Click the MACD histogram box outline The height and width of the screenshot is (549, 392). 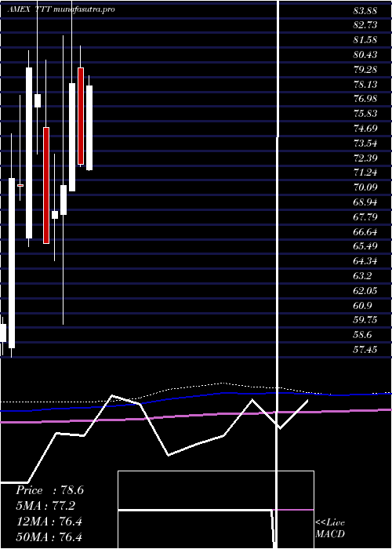[x=216, y=510]
